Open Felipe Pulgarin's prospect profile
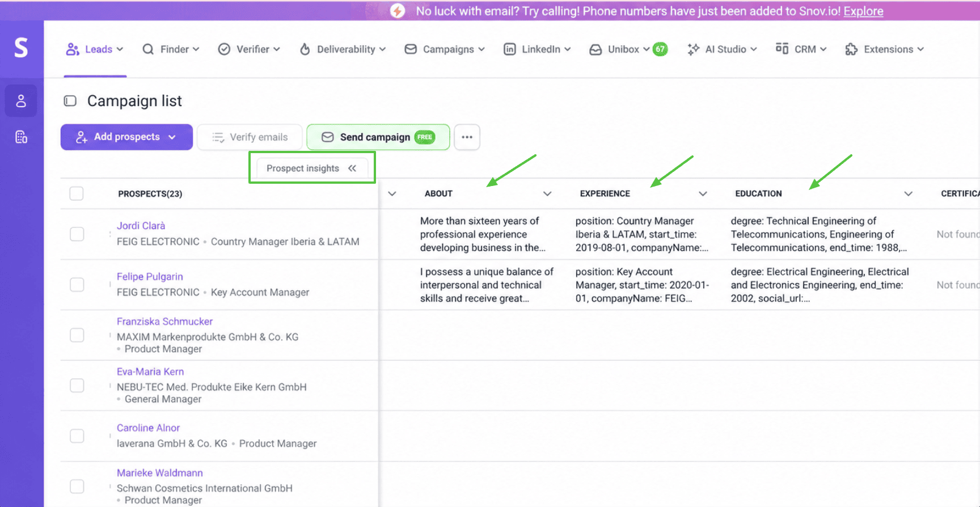980x507 pixels. [x=150, y=277]
